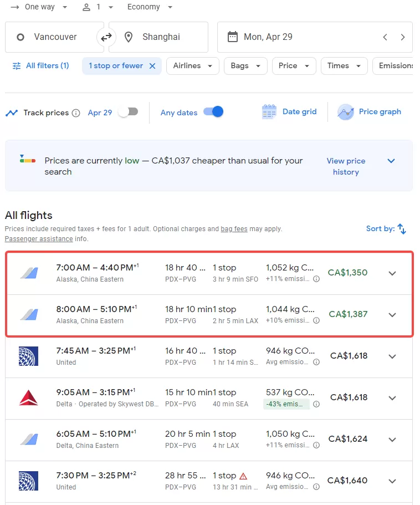Image resolution: width=420 pixels, height=505 pixels.
Task: Remove the 1 stop or fewer filter
Action: coord(152,66)
